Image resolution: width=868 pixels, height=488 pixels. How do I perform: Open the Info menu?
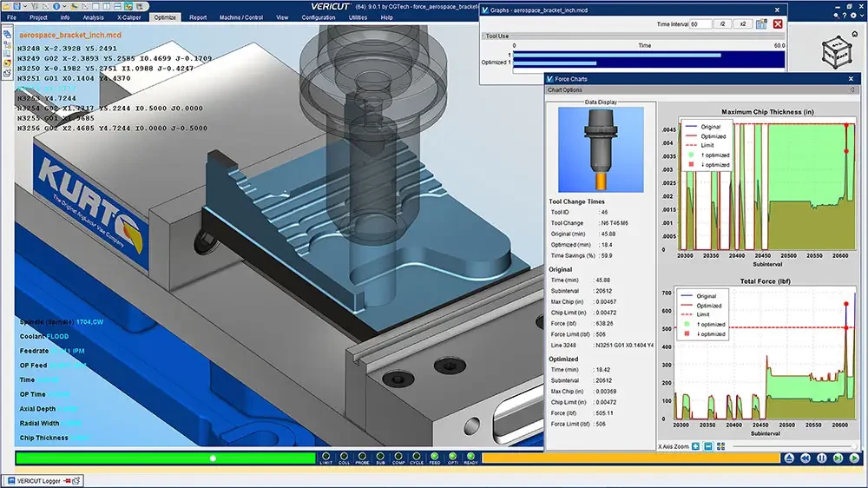click(65, 17)
